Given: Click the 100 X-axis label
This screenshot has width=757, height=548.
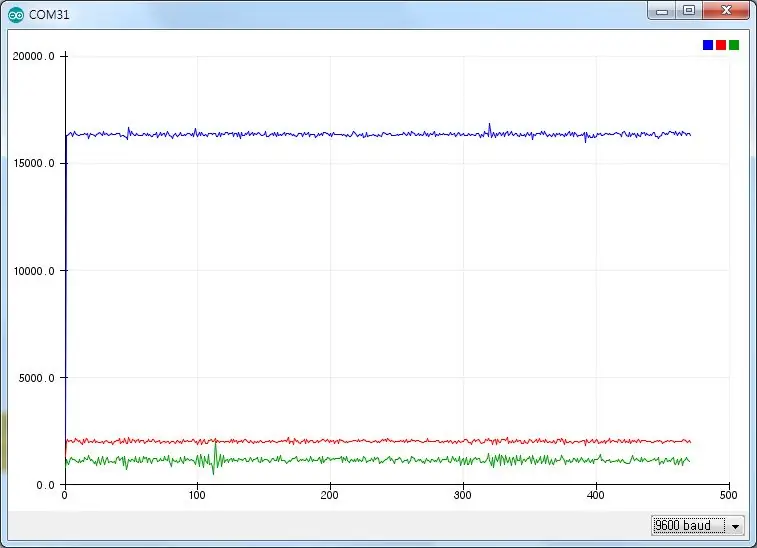Looking at the screenshot, I should [197, 495].
